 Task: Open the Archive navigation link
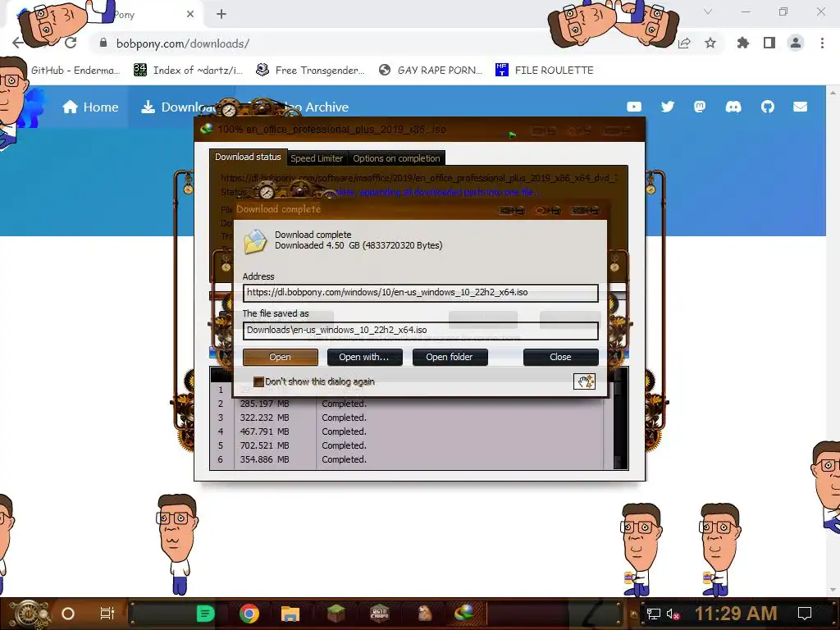tap(326, 107)
